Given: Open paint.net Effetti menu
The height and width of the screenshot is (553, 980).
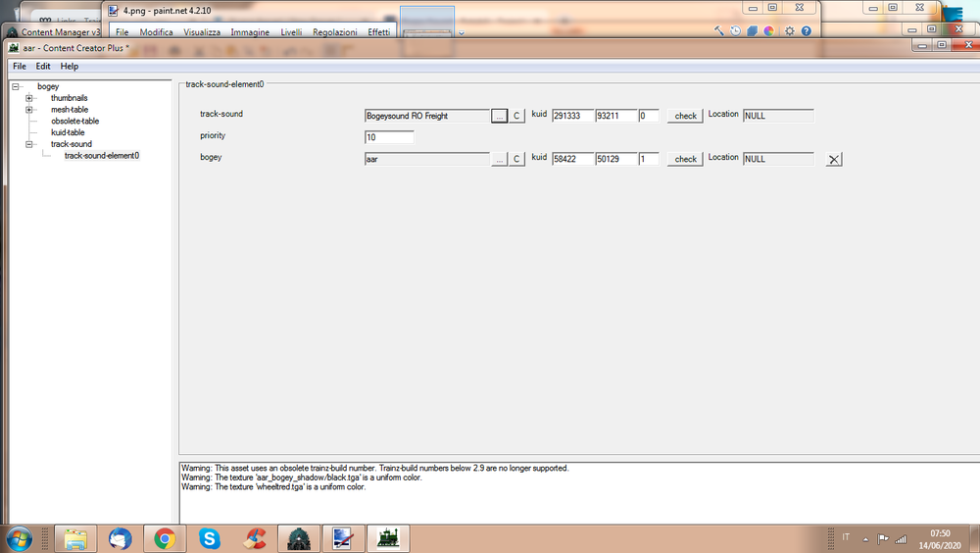Looking at the screenshot, I should click(378, 32).
